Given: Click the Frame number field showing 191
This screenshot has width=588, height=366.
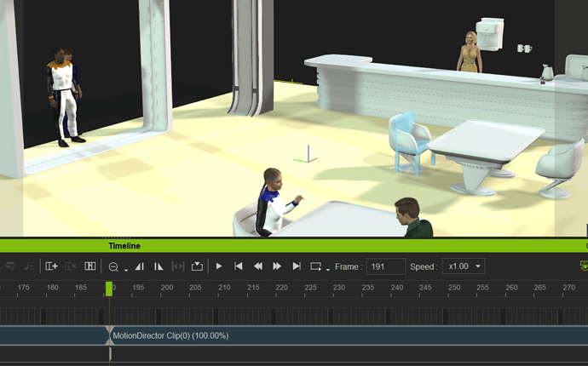Looking at the screenshot, I should coord(386,266).
